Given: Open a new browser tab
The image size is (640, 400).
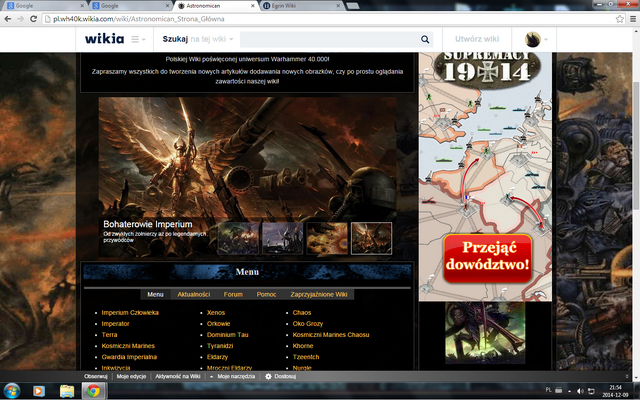Looking at the screenshot, I should pyautogui.click(x=353, y=6).
